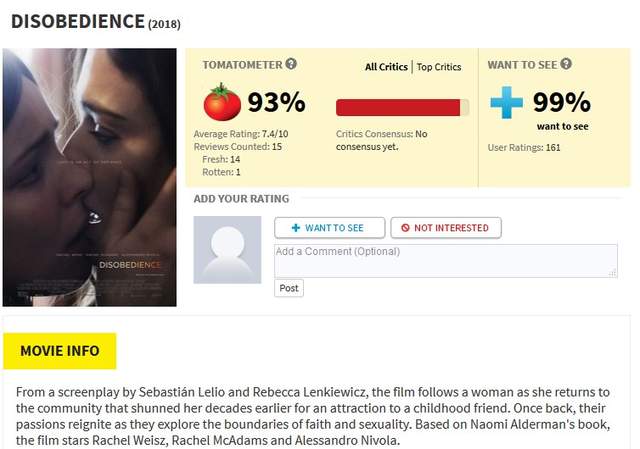Viewport: 640px width, 449px height.
Task: Click the User Ratings: 161 text
Action: pyautogui.click(x=524, y=148)
